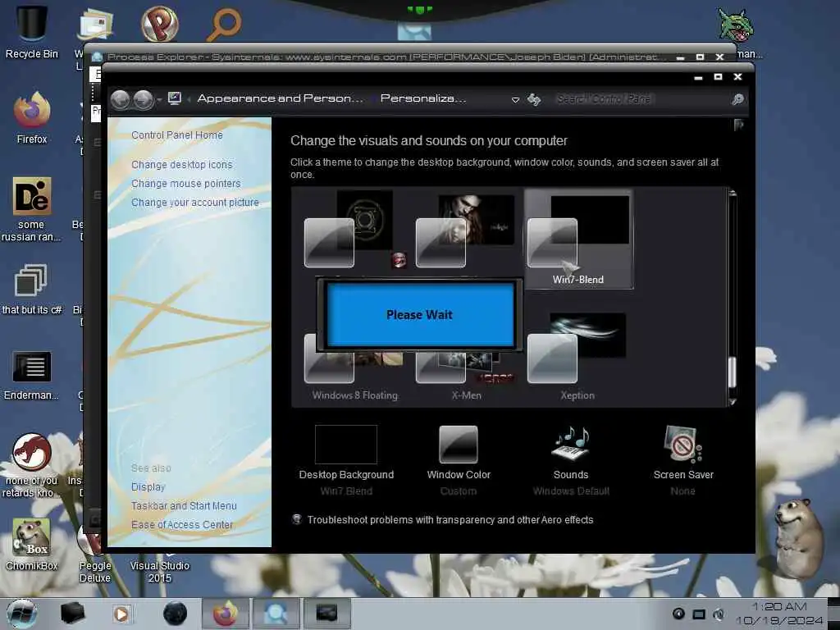Open Change your account picture link
Viewport: 840px width, 630px height.
[195, 203]
